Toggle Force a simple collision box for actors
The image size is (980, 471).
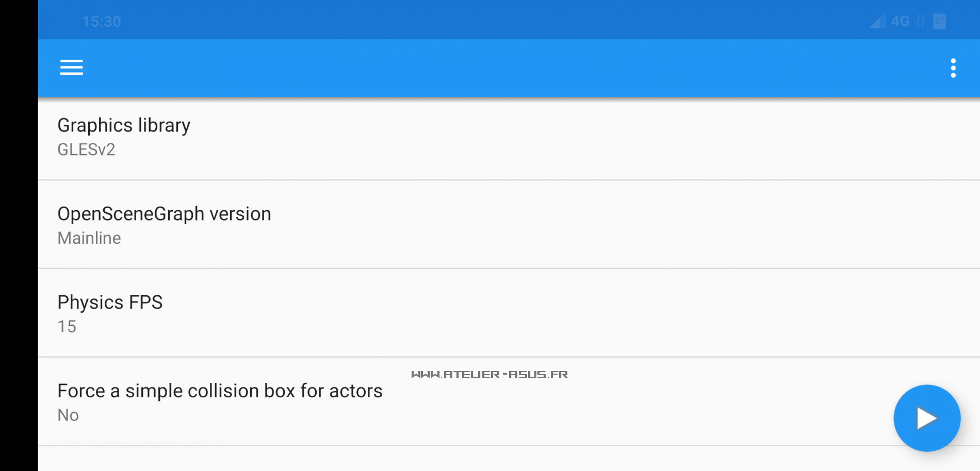[x=220, y=391]
